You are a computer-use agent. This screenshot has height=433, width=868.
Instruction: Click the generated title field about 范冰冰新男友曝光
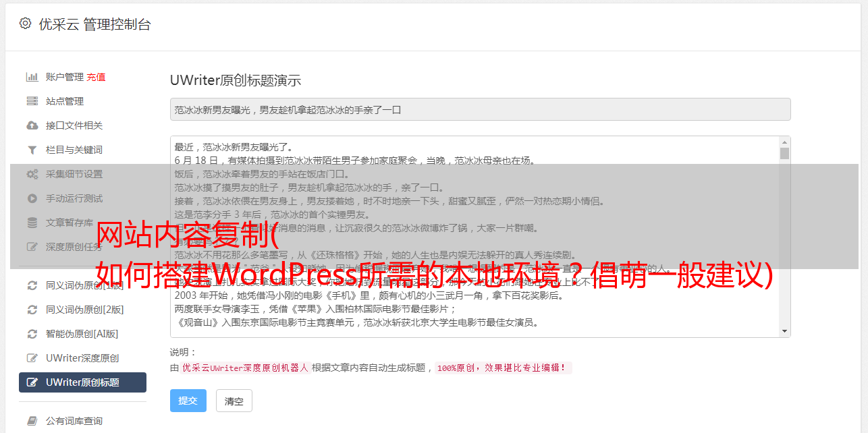(481, 109)
